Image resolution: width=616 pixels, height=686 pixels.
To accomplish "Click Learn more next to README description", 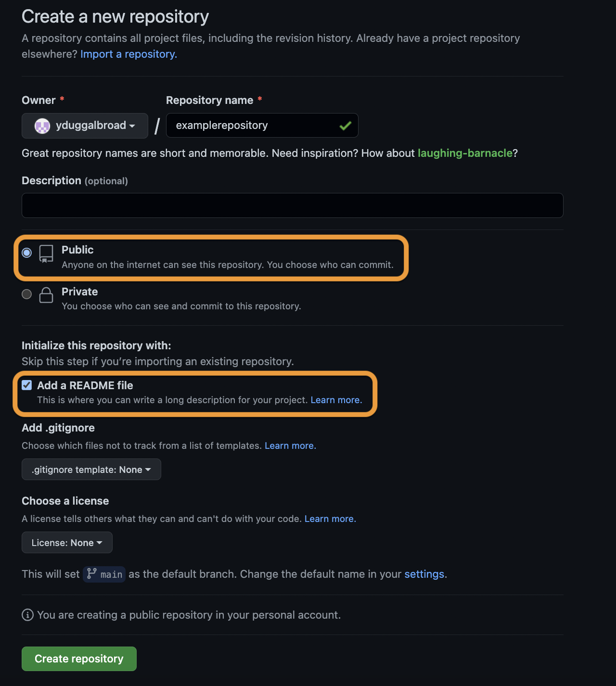I will pos(336,400).
